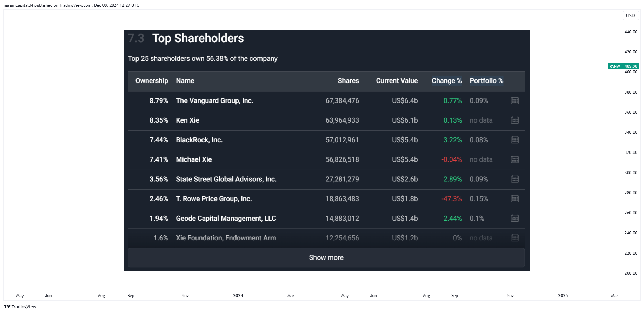The image size is (644, 313).
Task: Click the US$1.8b current value
Action: (405, 199)
